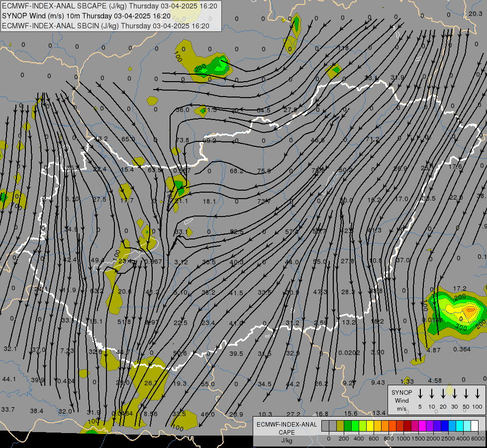Click the SYNOP Wind 10m header line
Viewport: 487px width, 448px height.
click(87, 16)
